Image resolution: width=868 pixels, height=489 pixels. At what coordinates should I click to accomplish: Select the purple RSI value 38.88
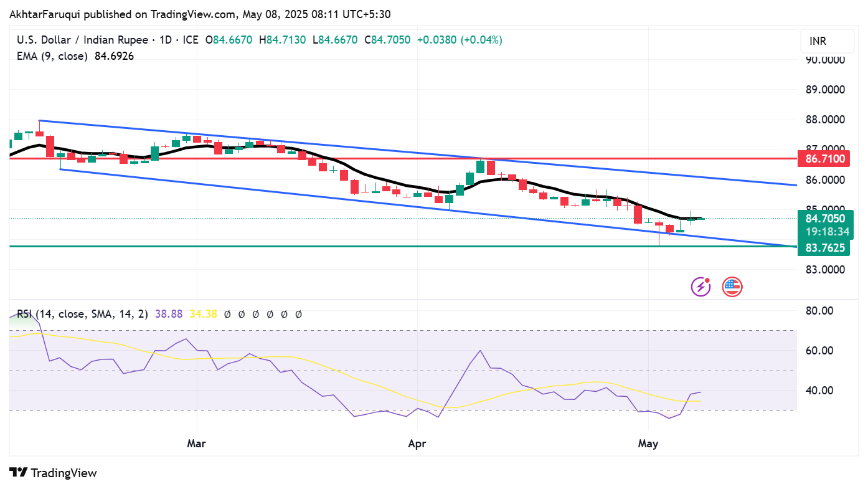tap(168, 314)
